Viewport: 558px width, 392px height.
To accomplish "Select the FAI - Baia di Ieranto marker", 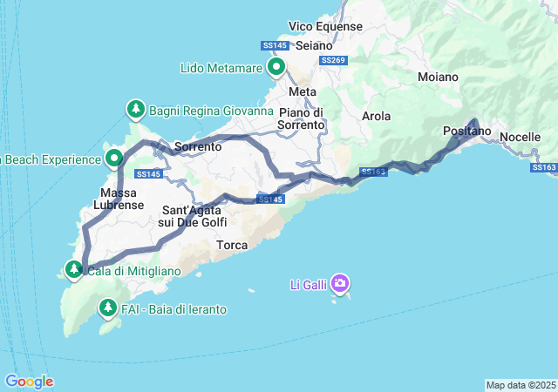I will (108, 308).
